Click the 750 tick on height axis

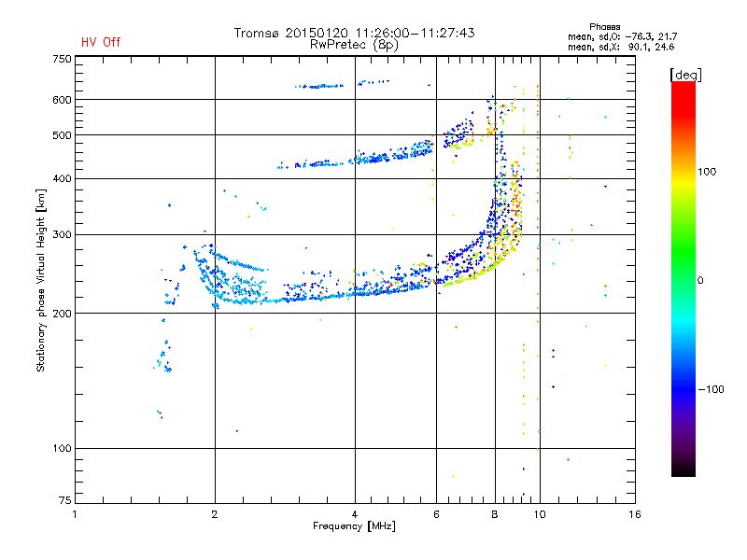coord(62,59)
